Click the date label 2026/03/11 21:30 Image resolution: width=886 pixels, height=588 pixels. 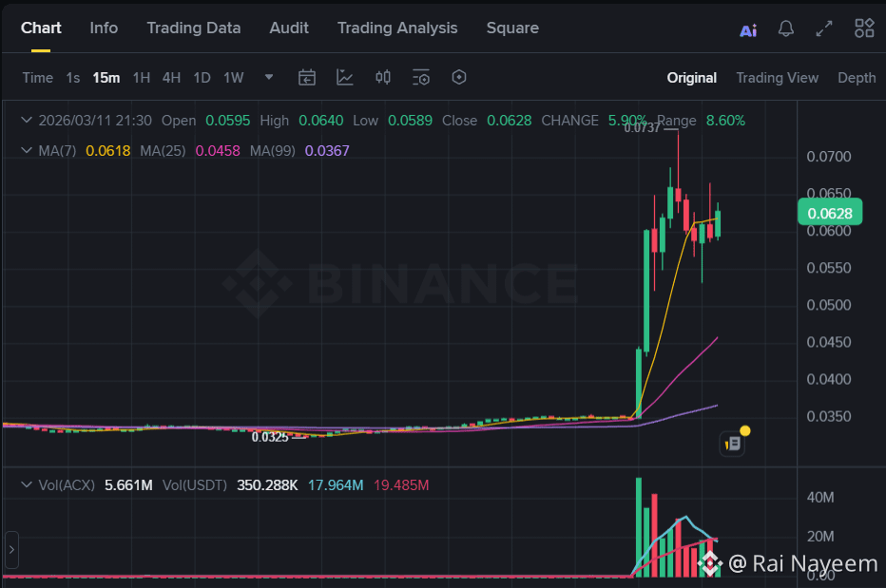click(95, 121)
